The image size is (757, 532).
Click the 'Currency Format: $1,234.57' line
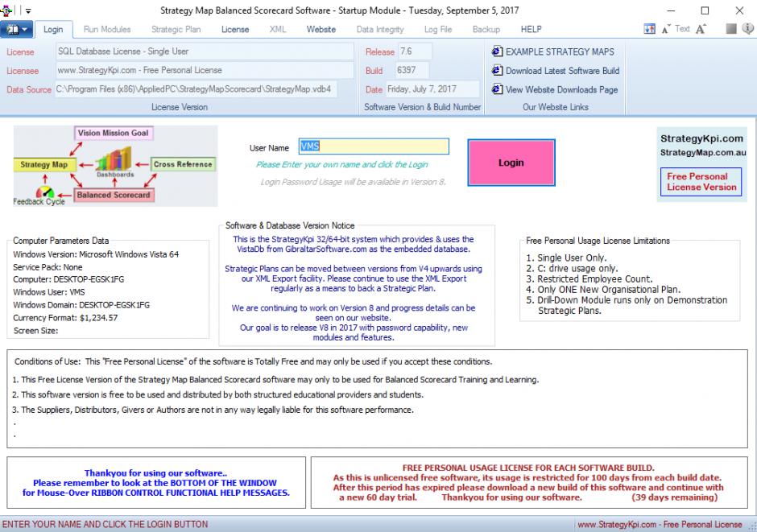point(65,318)
